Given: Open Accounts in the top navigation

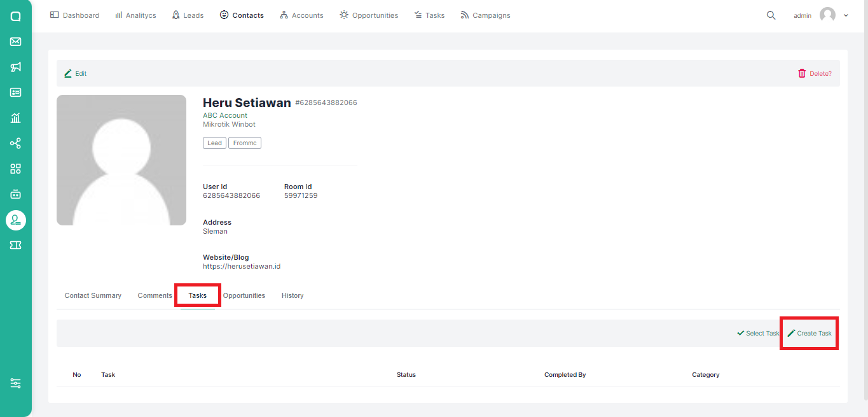Looking at the screenshot, I should click(301, 15).
